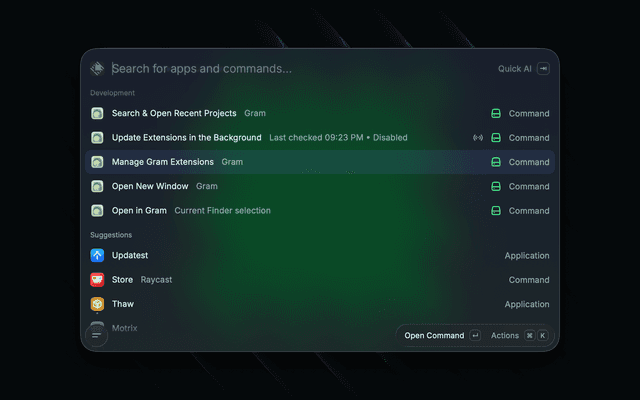
Task: Click the Raycast Store icon
Action: (x=97, y=280)
